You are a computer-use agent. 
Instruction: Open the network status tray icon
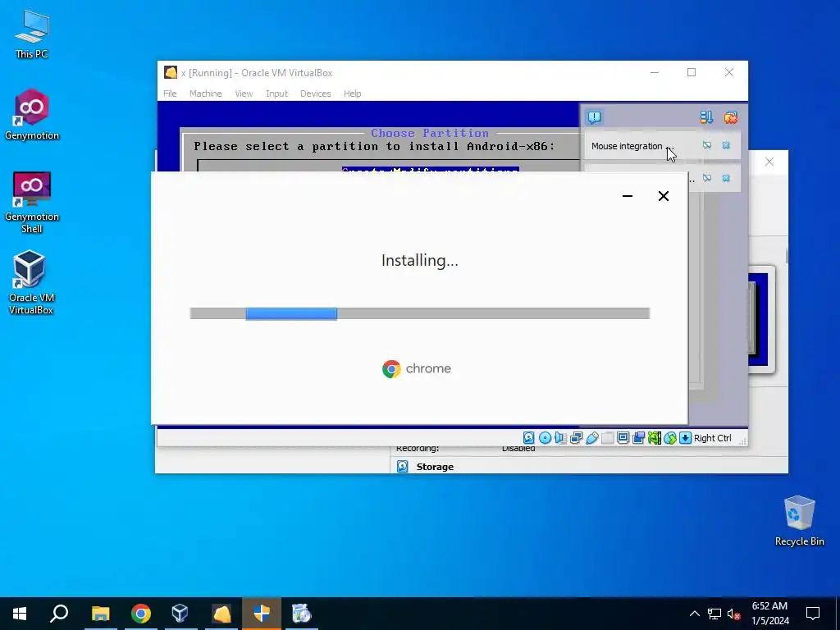(x=714, y=614)
